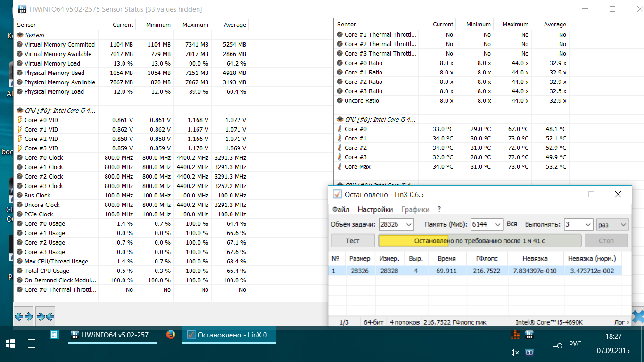Click the 216.7522 ГФлопс пик status entry

point(455,322)
